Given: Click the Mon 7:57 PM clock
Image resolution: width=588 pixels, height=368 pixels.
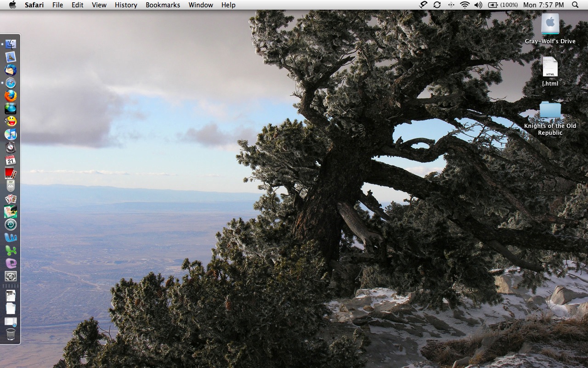Looking at the screenshot, I should (x=543, y=5).
